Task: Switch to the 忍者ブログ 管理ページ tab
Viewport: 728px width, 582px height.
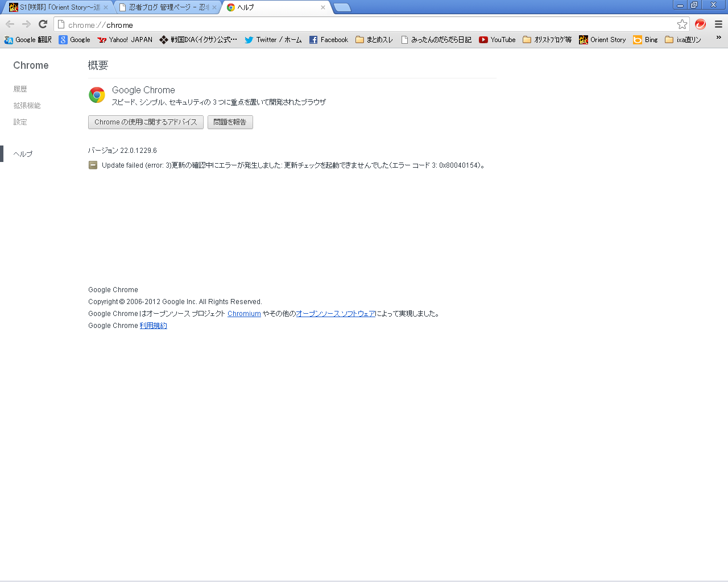Action: point(166,7)
